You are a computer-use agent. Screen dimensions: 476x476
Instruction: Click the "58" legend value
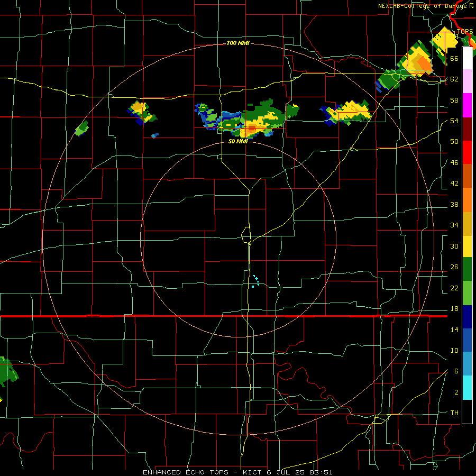454,100
